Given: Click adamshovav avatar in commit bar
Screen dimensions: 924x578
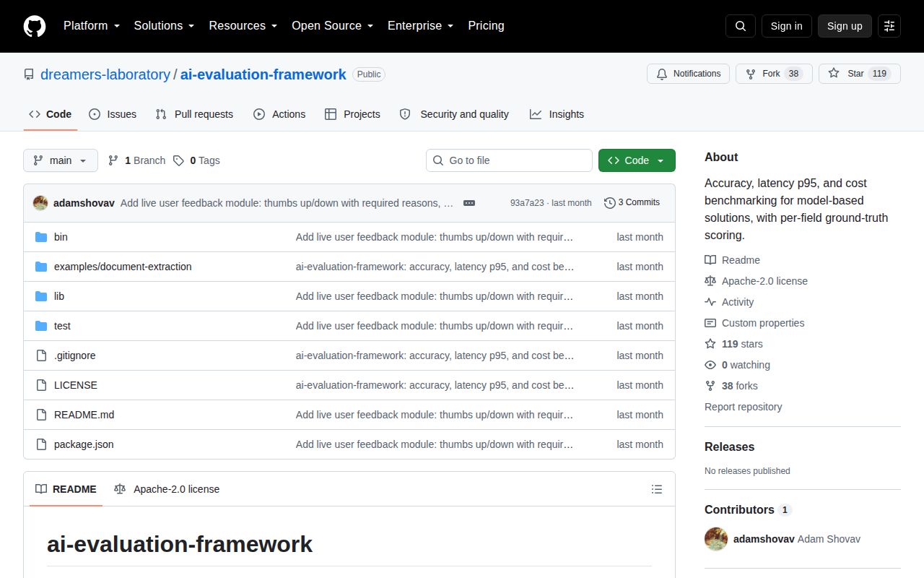Looking at the screenshot, I should click(40, 203).
